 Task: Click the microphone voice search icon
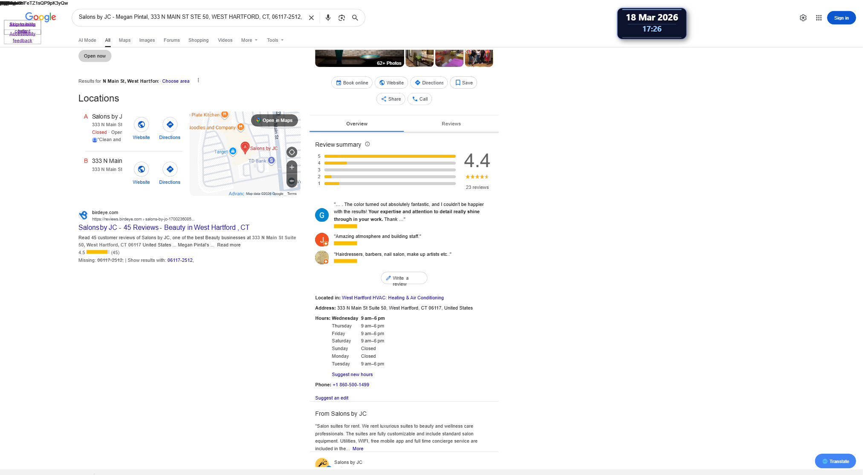pyautogui.click(x=328, y=18)
